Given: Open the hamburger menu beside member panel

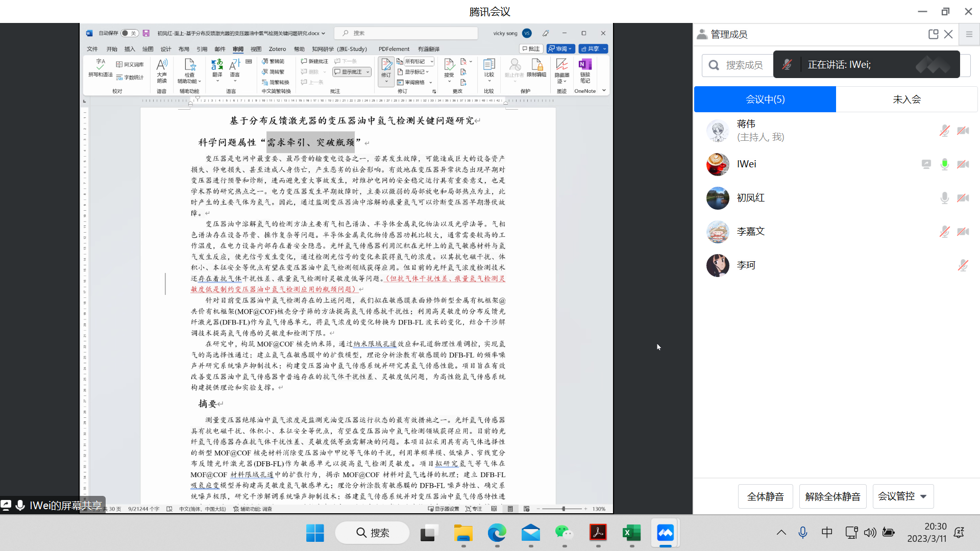Looking at the screenshot, I should (969, 34).
